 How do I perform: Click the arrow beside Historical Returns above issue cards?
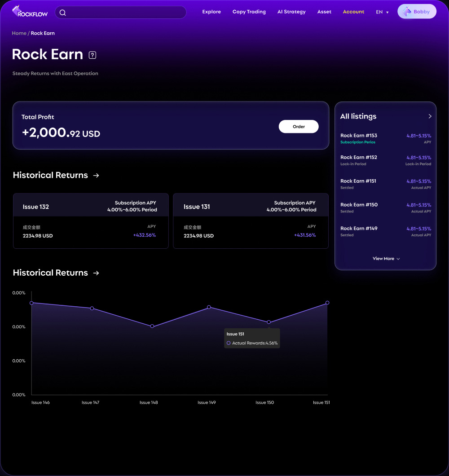click(x=96, y=176)
